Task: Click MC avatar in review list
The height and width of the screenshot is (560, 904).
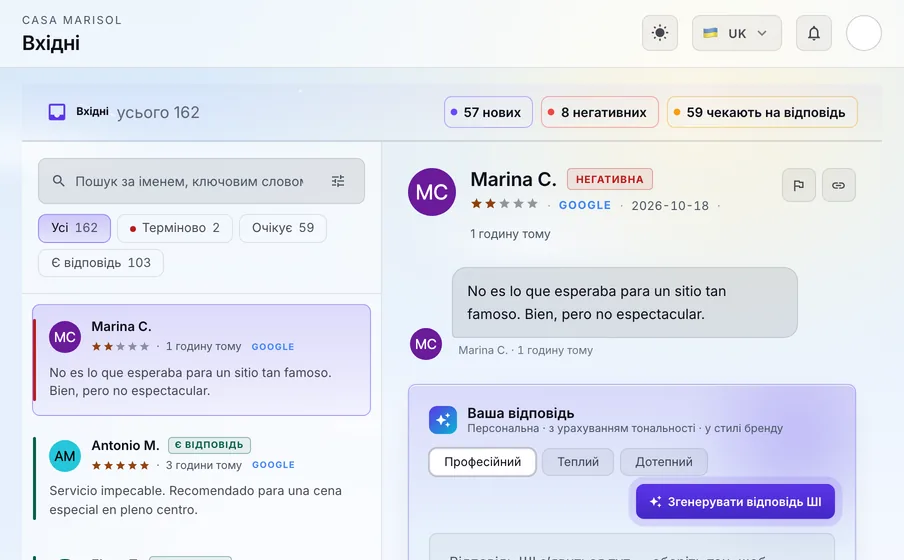Action: [65, 337]
